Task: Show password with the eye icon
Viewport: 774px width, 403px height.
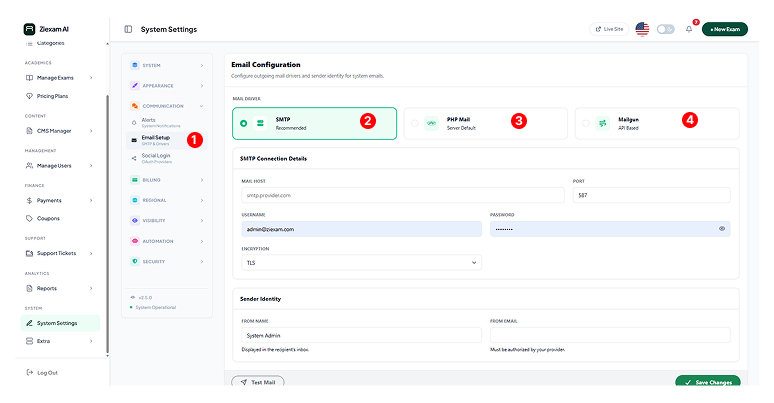Action: coord(721,229)
